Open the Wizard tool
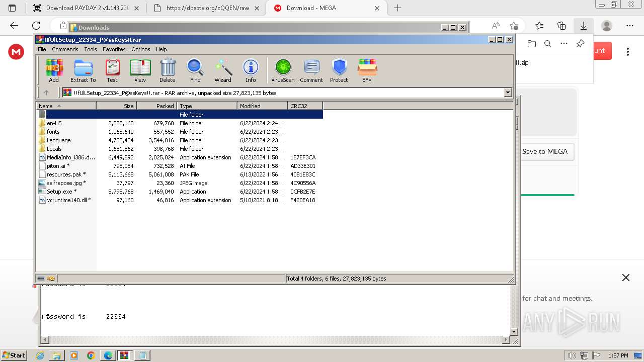Screen dimensions: 644x362 223,70
